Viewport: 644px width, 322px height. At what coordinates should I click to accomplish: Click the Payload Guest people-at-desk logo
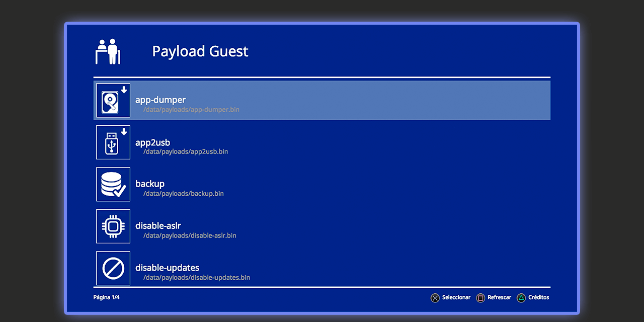tap(108, 51)
